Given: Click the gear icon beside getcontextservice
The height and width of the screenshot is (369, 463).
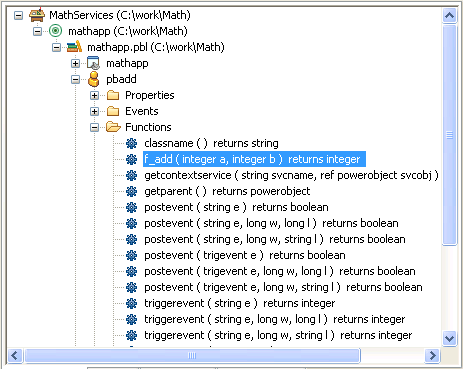Looking at the screenshot, I should [x=132, y=175].
